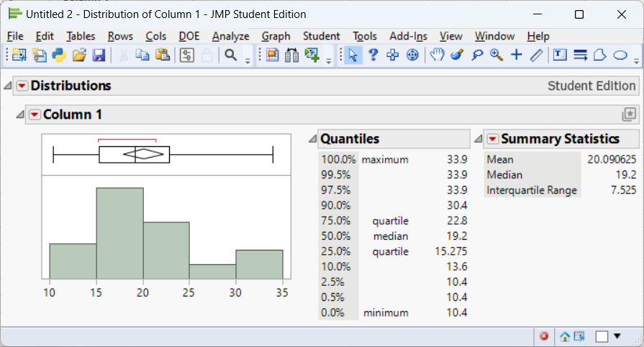644x347 pixels.
Task: Collapse the Distributions outline triangle
Action: point(8,86)
